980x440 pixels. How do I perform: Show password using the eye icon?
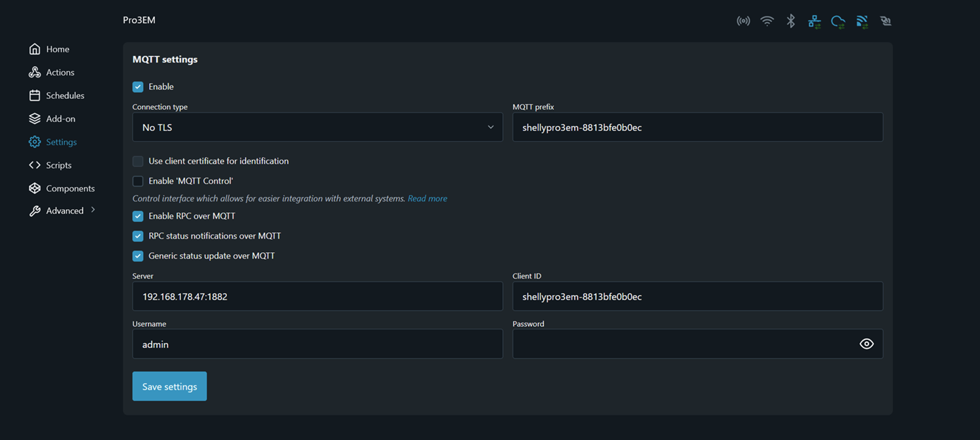[x=867, y=344]
